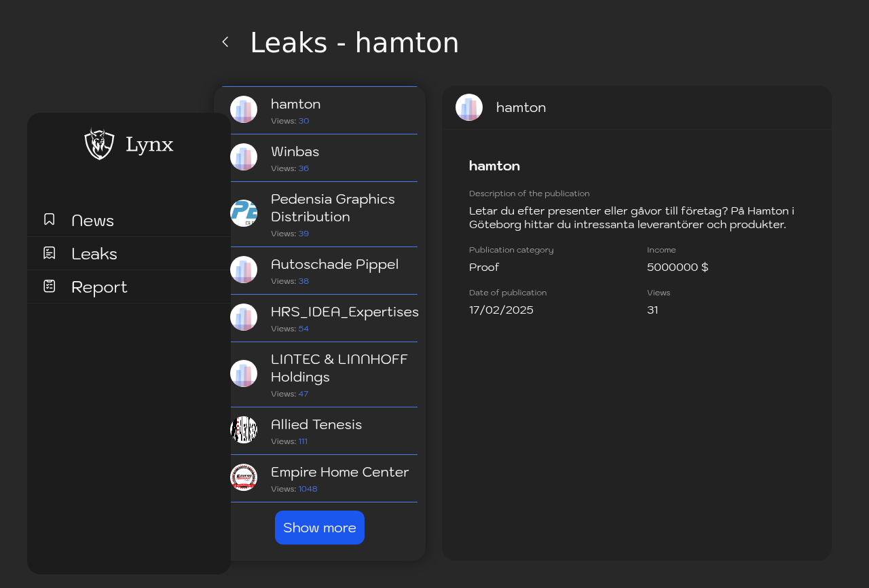Open the Empire Home Center entry
The image size is (869, 588).
pyautogui.click(x=320, y=479)
